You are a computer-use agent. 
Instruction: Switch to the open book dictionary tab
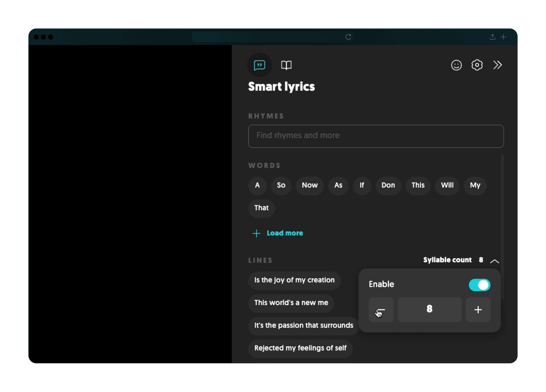click(286, 65)
